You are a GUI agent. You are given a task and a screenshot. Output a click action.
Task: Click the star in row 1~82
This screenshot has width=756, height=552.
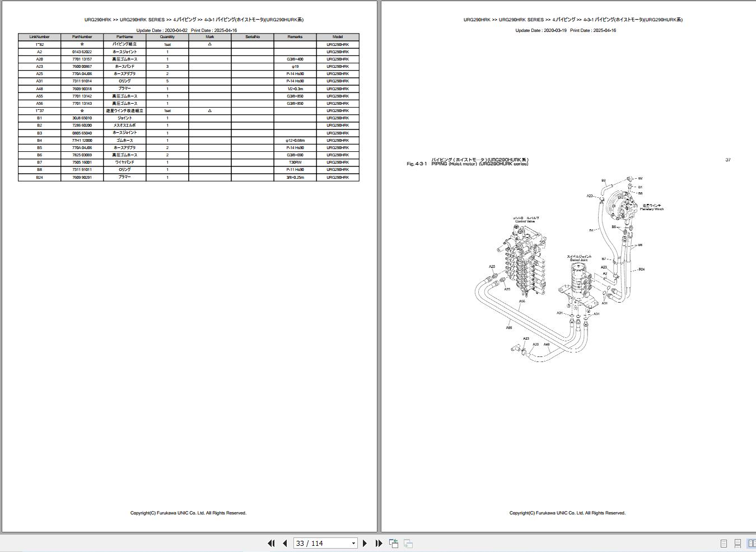coord(82,44)
